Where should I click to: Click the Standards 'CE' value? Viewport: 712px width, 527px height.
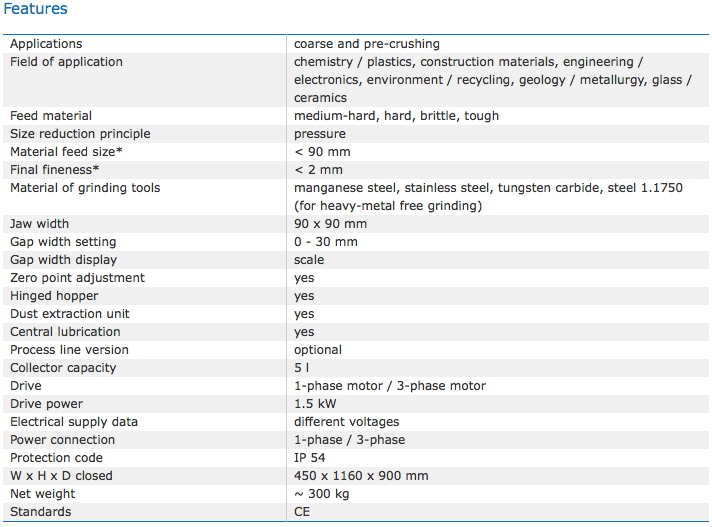tap(302, 512)
